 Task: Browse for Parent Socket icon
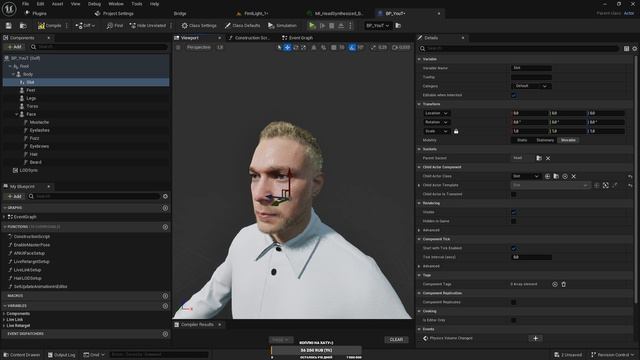click(x=539, y=158)
